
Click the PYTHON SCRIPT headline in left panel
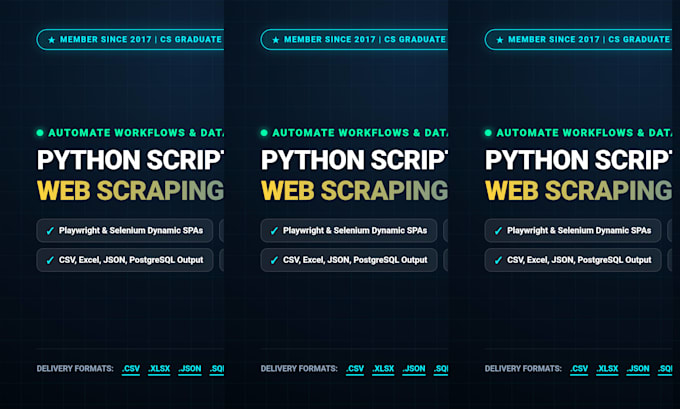[x=131, y=160]
